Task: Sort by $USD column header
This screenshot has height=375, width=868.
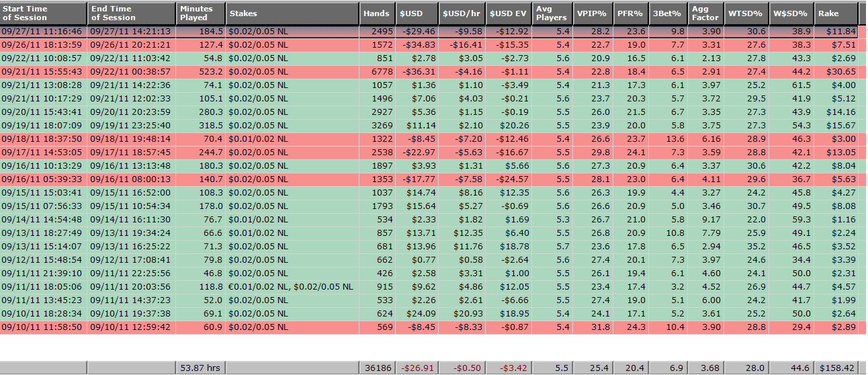Action: click(x=417, y=13)
